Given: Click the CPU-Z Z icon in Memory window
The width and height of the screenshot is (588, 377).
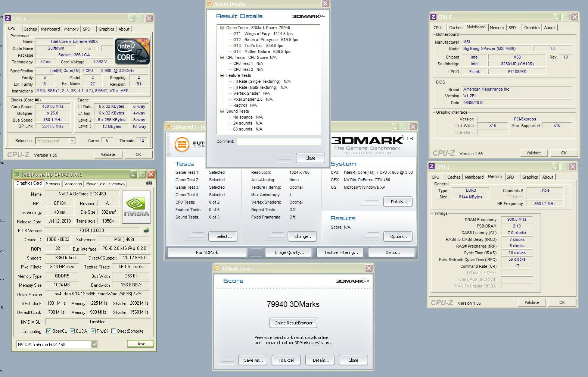Looking at the screenshot, I should click(x=432, y=167).
